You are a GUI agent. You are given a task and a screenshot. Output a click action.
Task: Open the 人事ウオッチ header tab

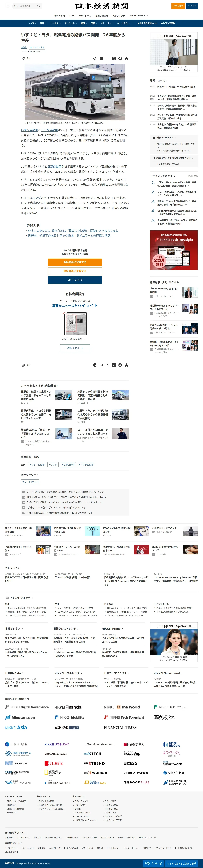click(118, 15)
